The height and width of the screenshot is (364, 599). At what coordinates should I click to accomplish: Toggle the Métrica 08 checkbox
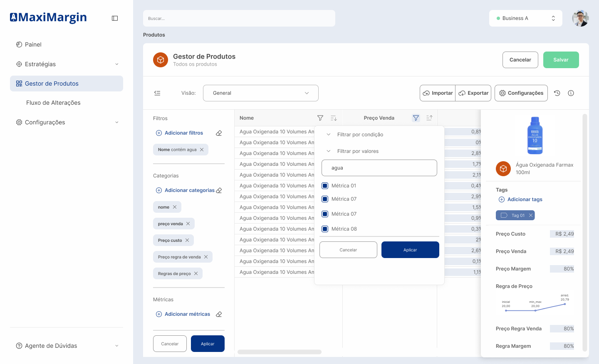point(325,229)
